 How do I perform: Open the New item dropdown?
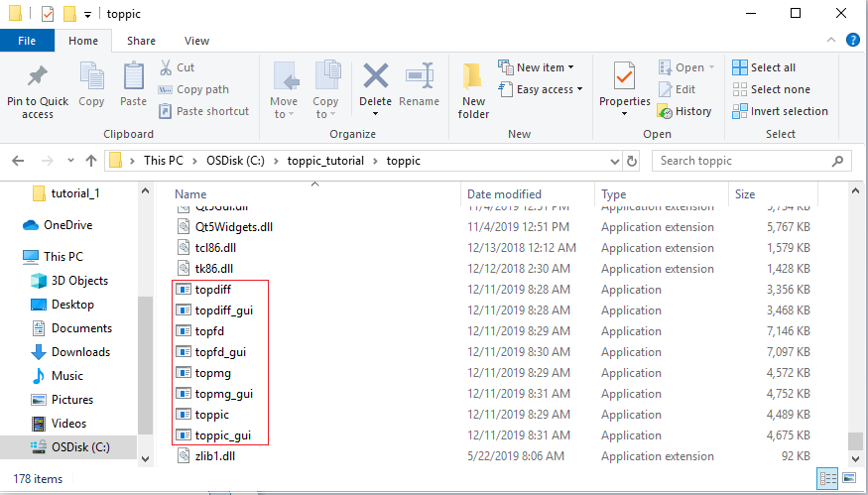(536, 67)
